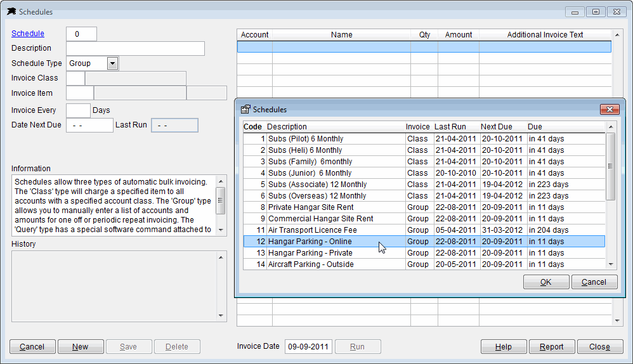Select 'Subs (Junior) 6 Monthly' row
This screenshot has width=633, height=364.
click(x=424, y=173)
